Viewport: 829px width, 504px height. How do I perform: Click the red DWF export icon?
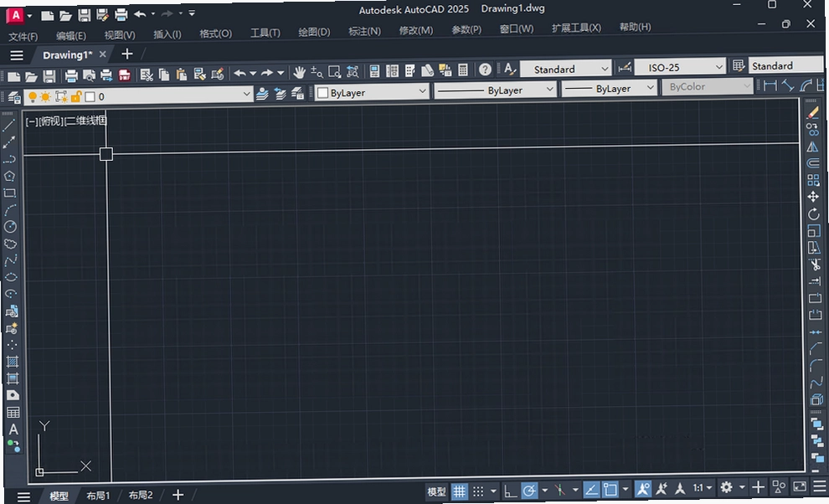click(x=124, y=75)
